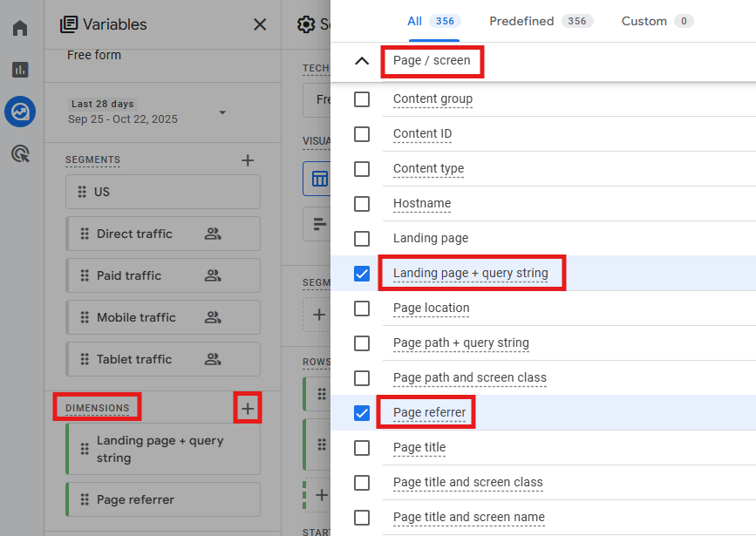Check the Content ID checkbox
Viewport: 756px width, 536px height.
click(x=362, y=134)
